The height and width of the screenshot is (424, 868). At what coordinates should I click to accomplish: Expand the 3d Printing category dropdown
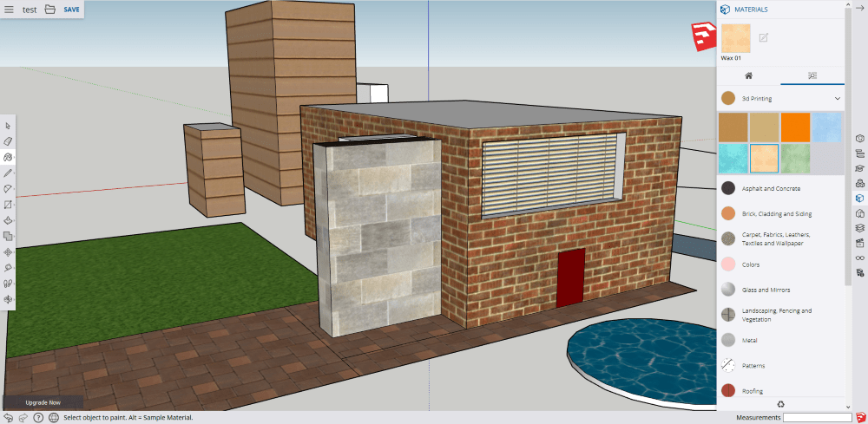(x=837, y=99)
